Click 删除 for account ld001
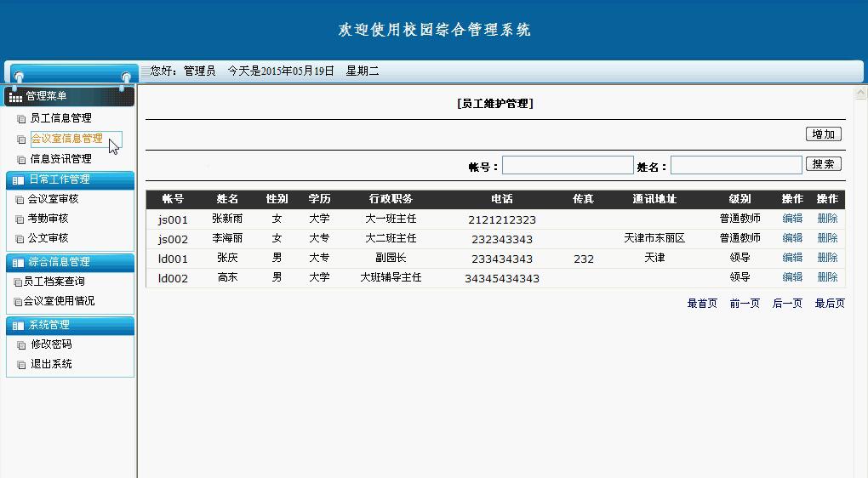The height and width of the screenshot is (478, 868). 828,257
